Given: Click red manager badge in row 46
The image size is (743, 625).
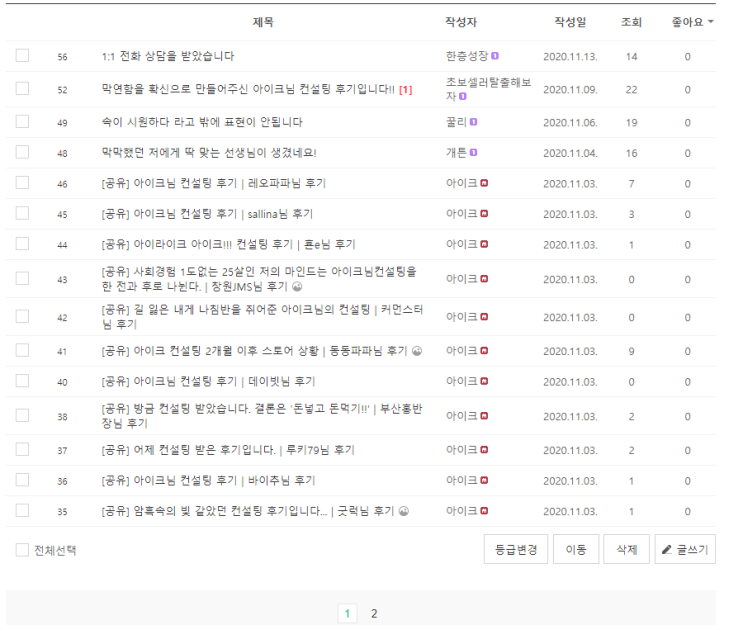Looking at the screenshot, I should [x=484, y=183].
